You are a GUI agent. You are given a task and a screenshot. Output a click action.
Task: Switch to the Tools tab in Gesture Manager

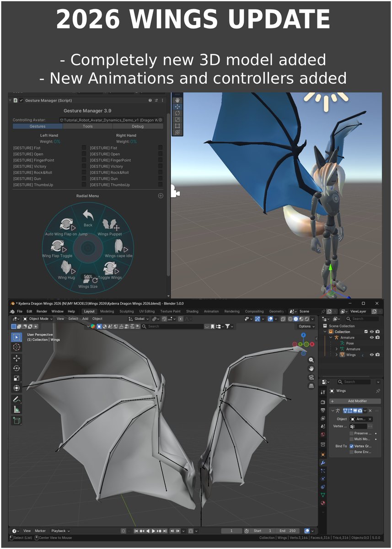[x=87, y=126]
